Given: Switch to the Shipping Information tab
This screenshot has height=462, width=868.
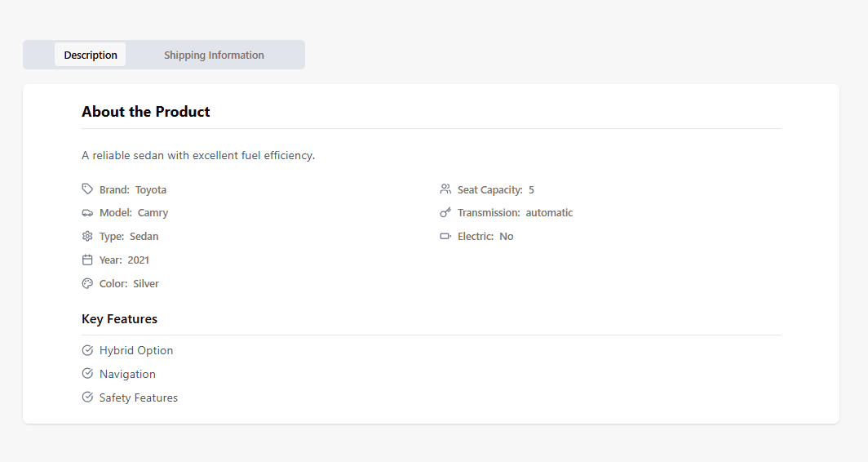Looking at the screenshot, I should point(214,56).
